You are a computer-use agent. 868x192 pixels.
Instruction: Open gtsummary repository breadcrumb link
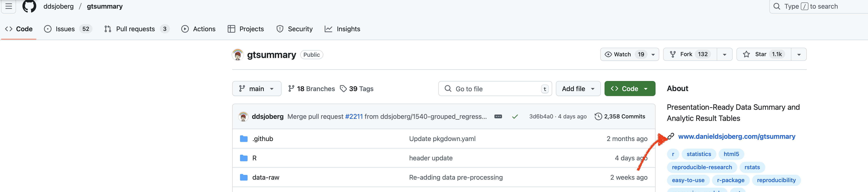[x=105, y=6]
